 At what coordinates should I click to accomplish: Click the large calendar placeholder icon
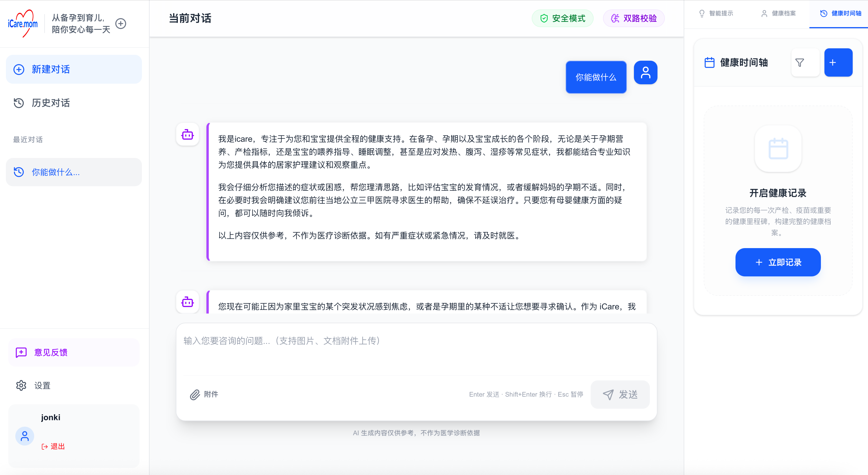point(778,149)
